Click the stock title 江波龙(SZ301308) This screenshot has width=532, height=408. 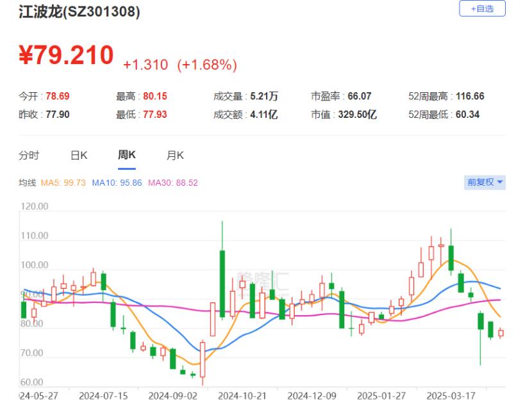[79, 11]
